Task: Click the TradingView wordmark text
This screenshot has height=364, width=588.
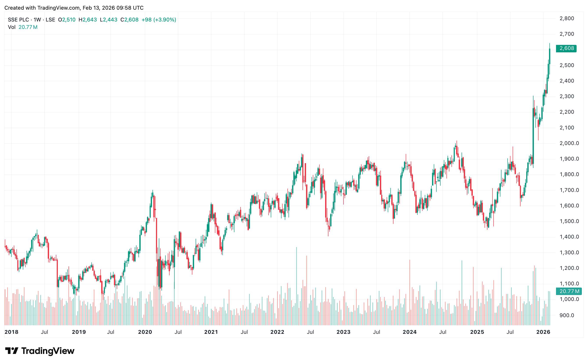Action: 48,351
